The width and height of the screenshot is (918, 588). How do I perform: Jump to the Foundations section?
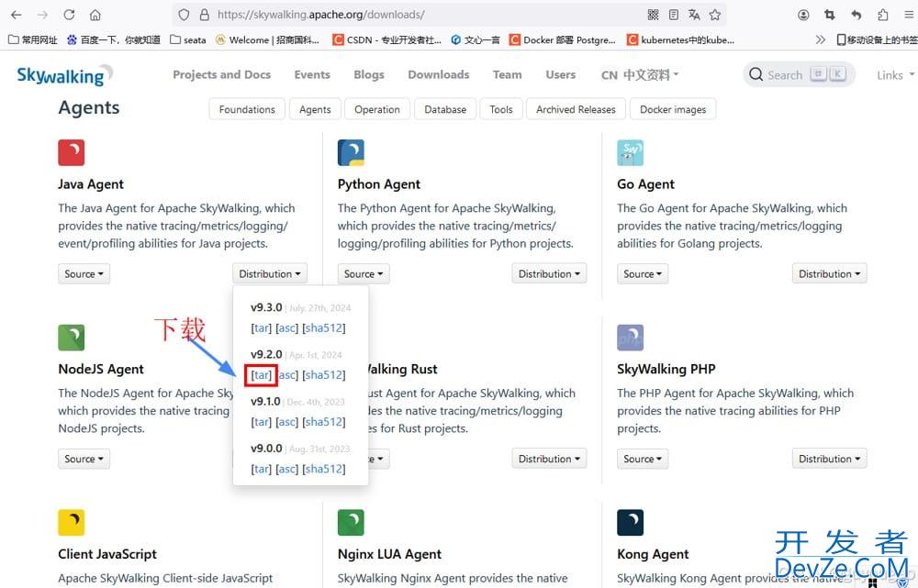click(x=247, y=109)
